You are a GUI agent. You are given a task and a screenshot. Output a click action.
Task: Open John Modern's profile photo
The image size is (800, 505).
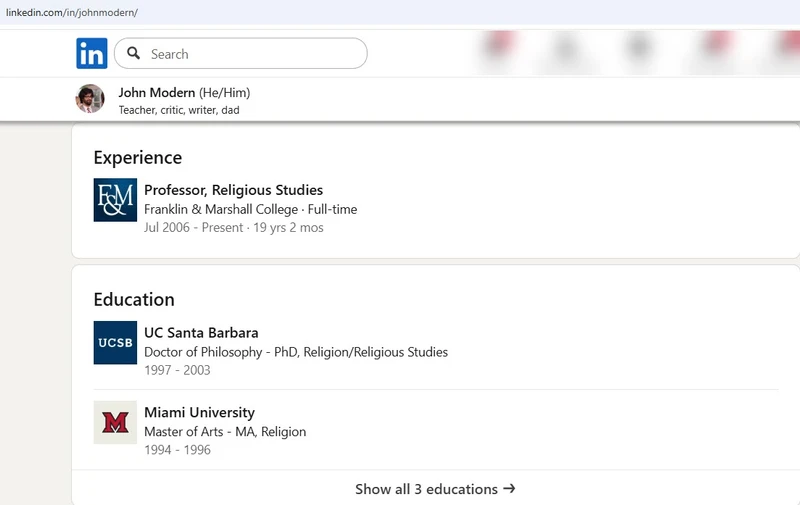click(90, 98)
